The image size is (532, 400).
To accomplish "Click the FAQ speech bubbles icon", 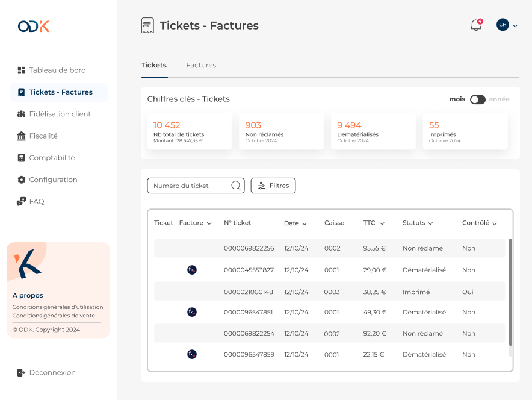I will (22, 201).
